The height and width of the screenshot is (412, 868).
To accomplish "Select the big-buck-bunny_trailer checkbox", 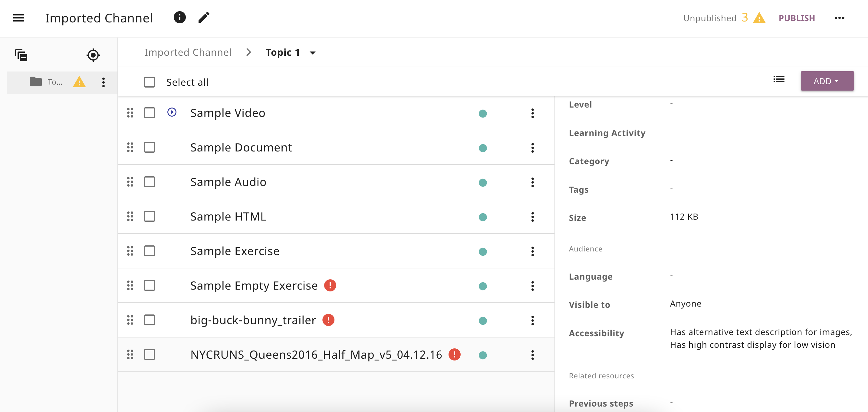I will coord(149,320).
